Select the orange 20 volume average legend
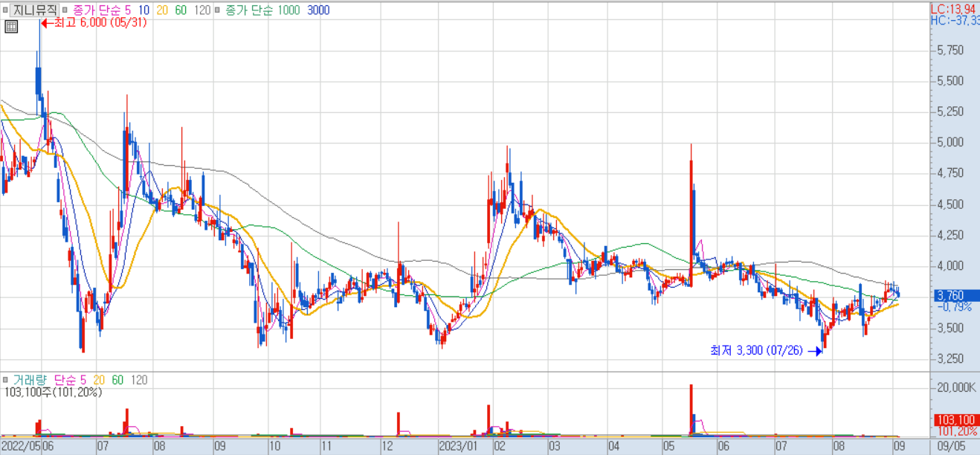Image resolution: width=980 pixels, height=455 pixels. point(100,380)
